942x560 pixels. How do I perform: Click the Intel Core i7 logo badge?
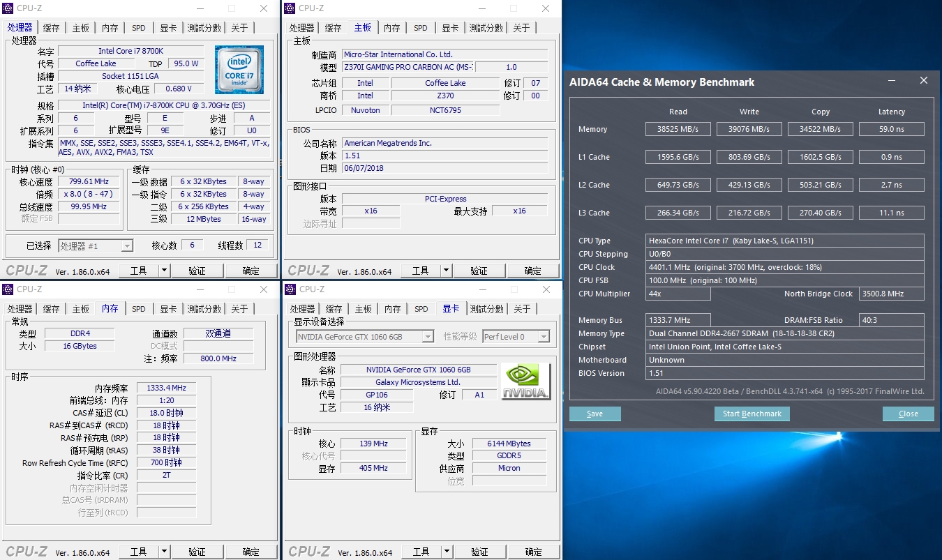[x=239, y=70]
